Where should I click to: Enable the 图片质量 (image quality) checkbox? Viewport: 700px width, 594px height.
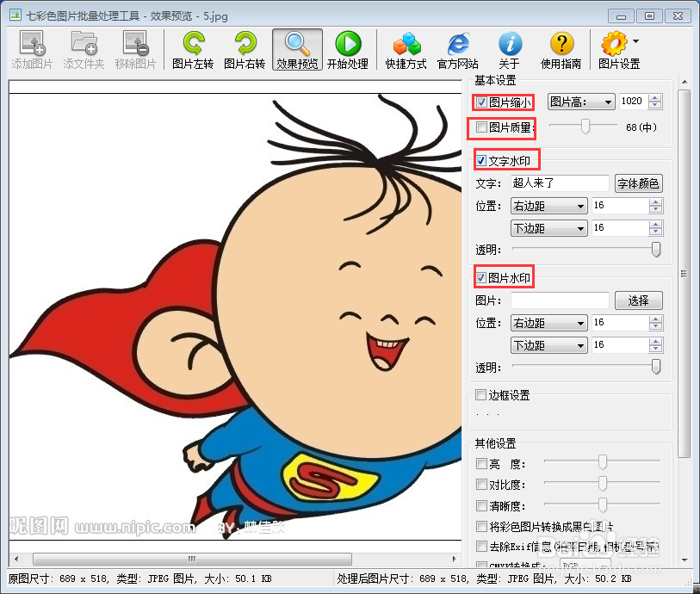tap(480, 127)
